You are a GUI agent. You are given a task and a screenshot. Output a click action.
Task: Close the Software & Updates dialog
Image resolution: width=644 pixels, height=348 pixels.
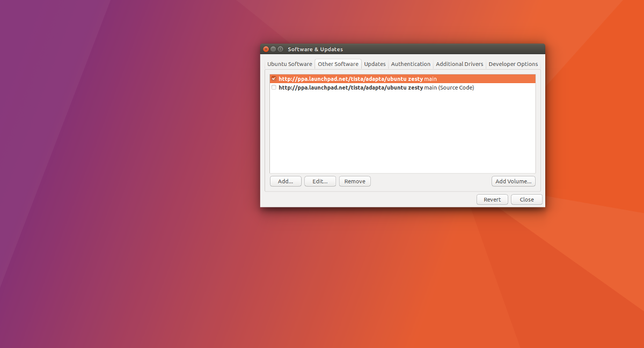(526, 199)
